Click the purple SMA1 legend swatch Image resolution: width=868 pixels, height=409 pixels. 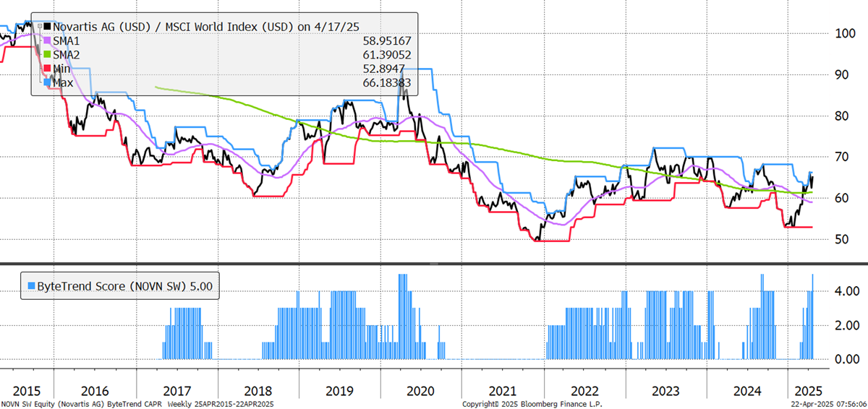(x=47, y=40)
